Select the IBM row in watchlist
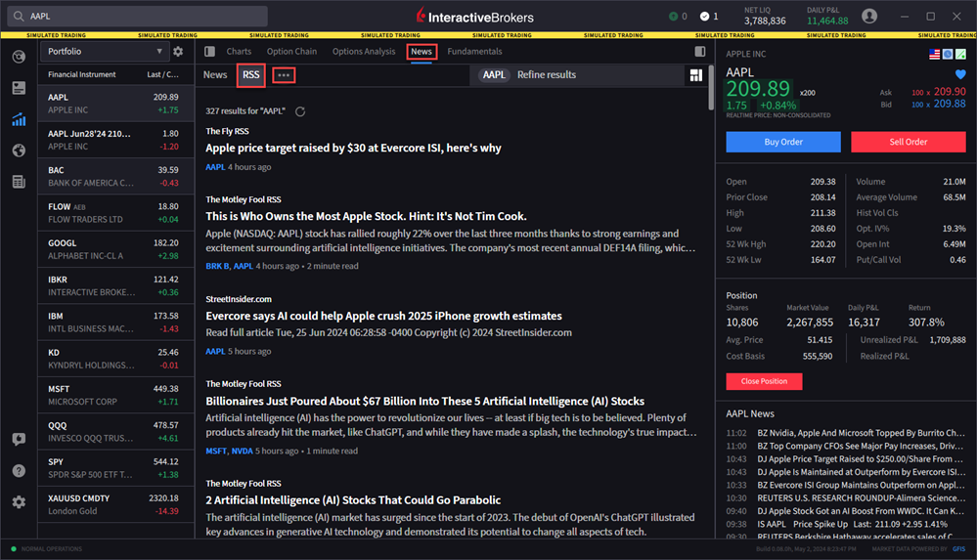Viewport: 977px width, 560px height. pyautogui.click(x=116, y=323)
